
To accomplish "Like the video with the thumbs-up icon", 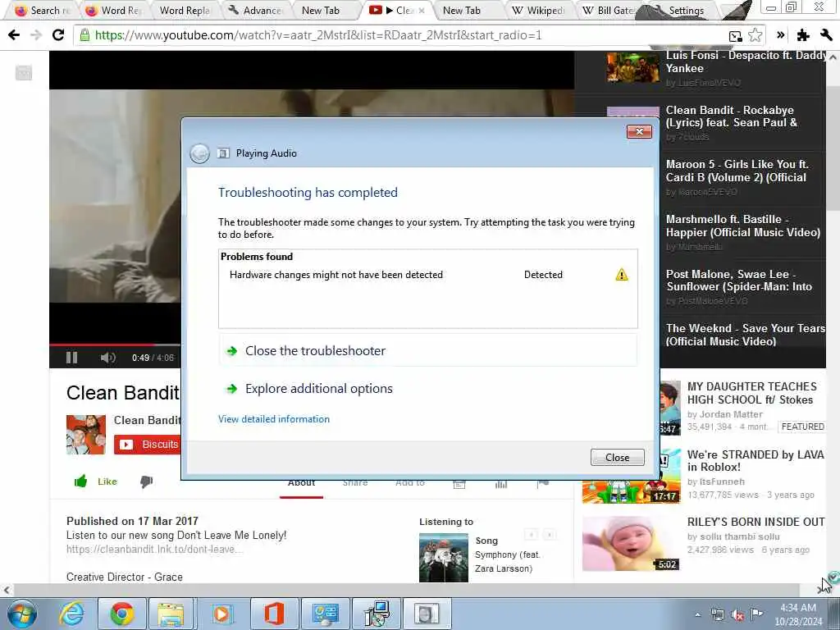I will pos(81,481).
